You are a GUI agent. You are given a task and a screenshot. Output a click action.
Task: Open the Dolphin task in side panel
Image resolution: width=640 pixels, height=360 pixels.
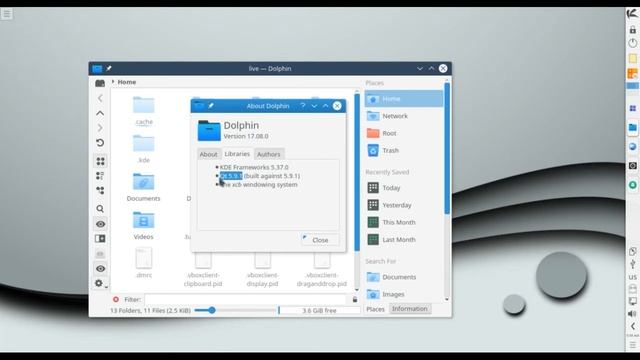click(632, 128)
